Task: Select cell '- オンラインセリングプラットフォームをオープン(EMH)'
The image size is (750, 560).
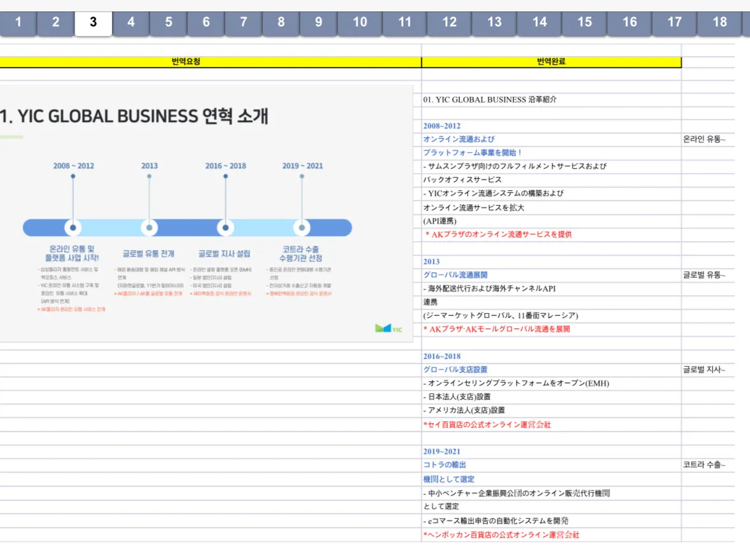Action: [552, 383]
